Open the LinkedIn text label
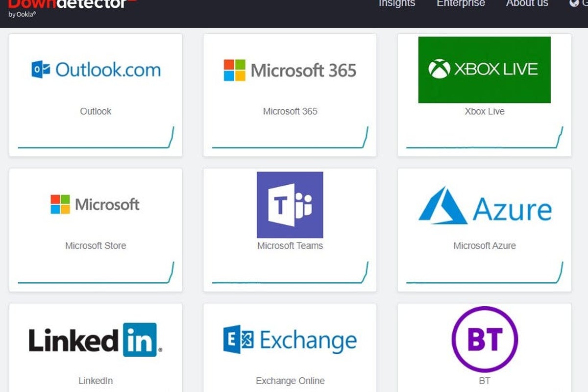The width and height of the screenshot is (588, 392). (x=96, y=381)
